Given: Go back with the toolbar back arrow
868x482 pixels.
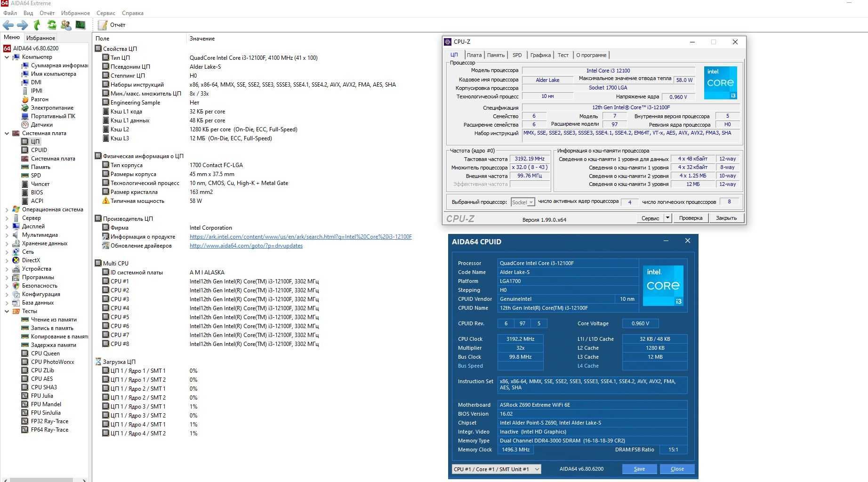Looking at the screenshot, I should point(8,25).
